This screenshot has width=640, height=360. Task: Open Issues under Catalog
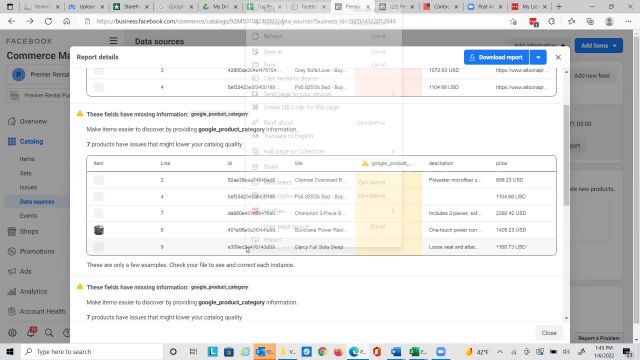click(x=28, y=187)
